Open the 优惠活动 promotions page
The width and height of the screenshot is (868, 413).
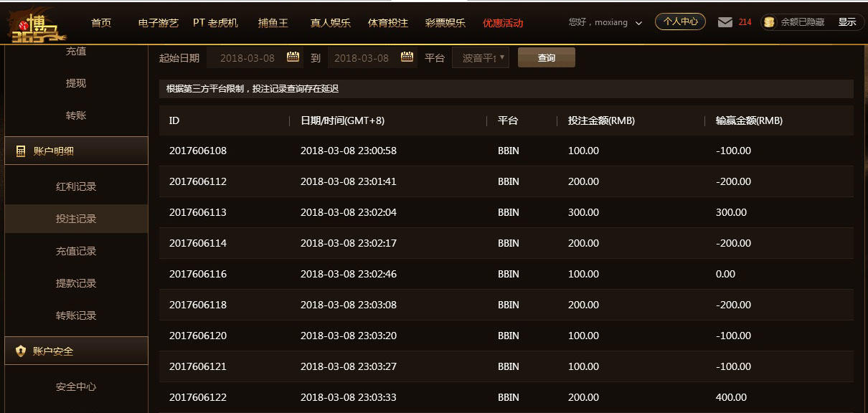(x=503, y=23)
